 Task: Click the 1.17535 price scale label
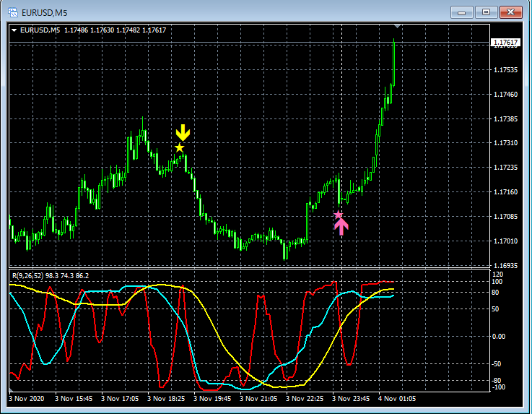(505, 70)
